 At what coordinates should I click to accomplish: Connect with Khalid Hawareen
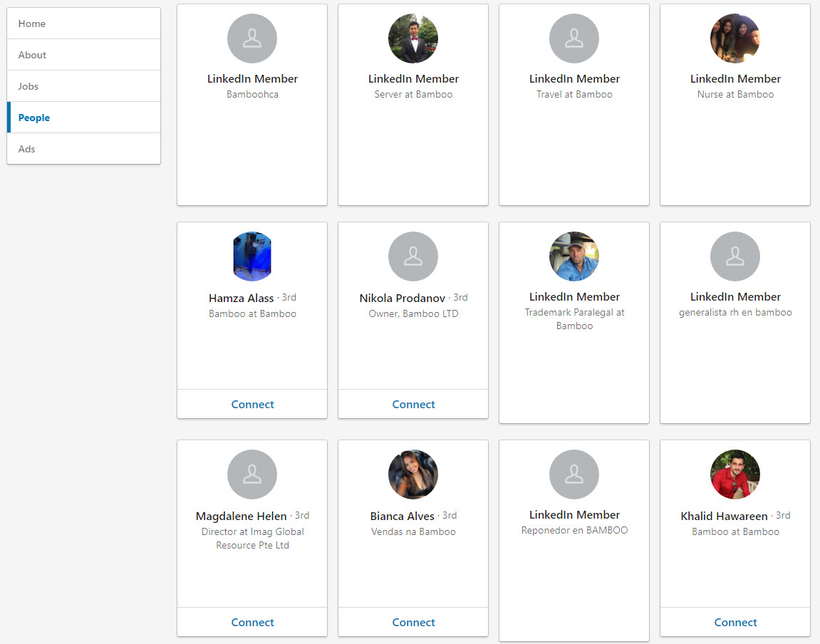coord(735,622)
